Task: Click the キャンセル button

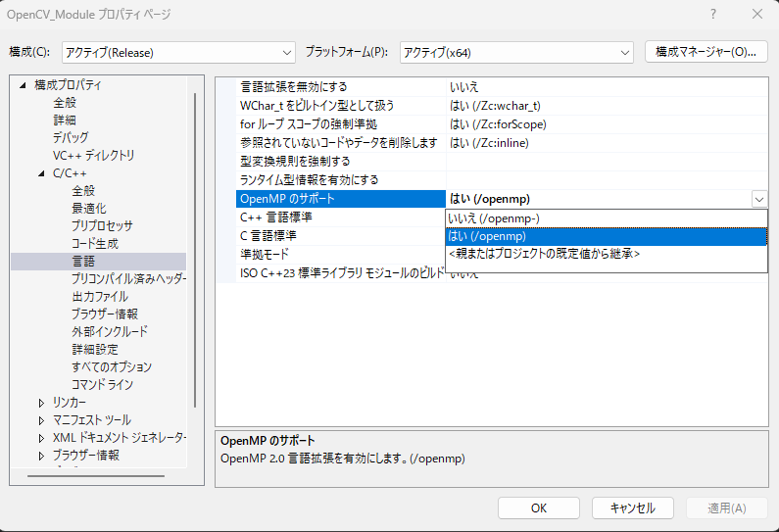Action: (632, 508)
